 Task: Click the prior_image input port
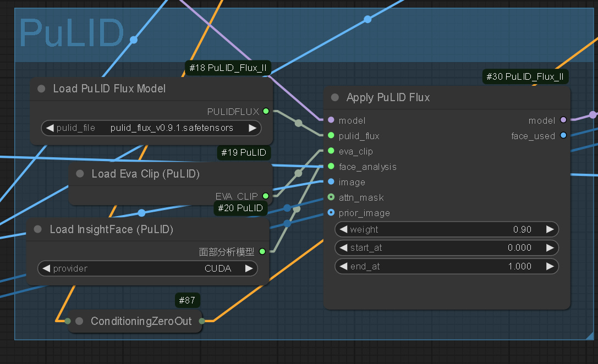(331, 213)
